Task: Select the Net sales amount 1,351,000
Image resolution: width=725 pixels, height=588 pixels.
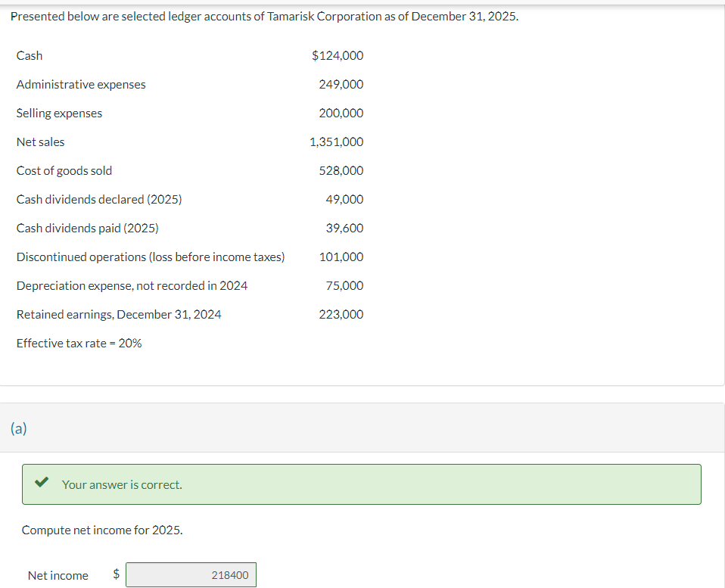Action: [336, 142]
